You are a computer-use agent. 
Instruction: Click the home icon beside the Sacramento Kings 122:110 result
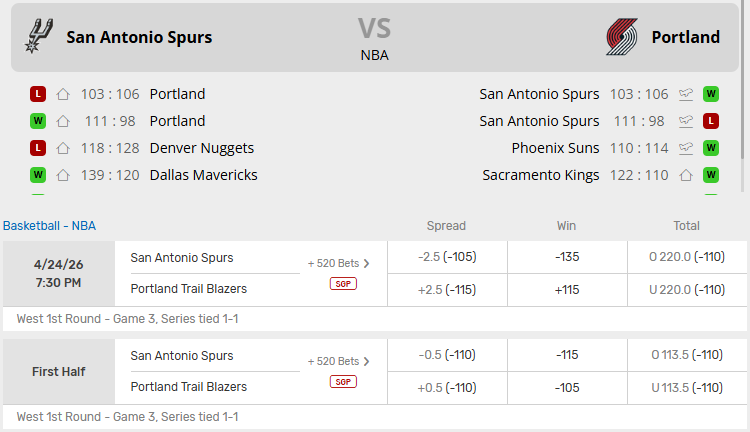pyautogui.click(x=686, y=175)
